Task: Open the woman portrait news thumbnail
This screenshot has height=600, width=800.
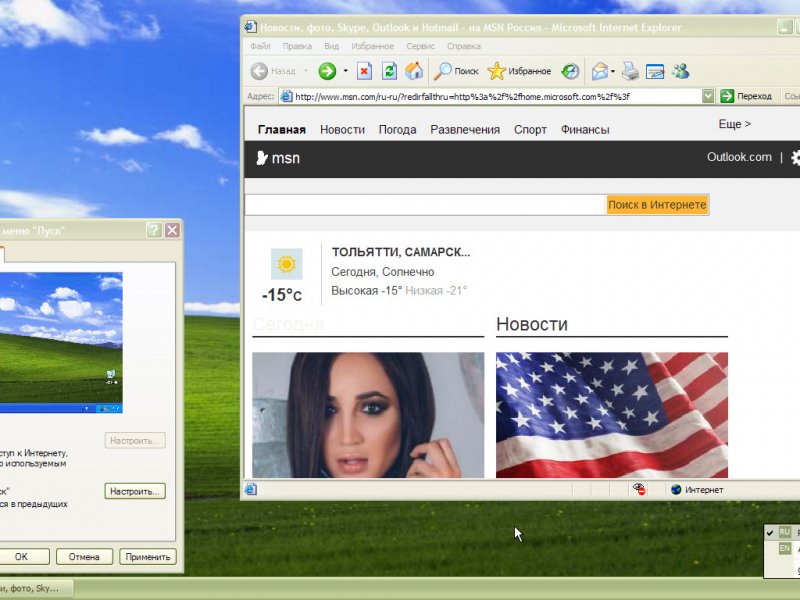Action: pyautogui.click(x=368, y=415)
